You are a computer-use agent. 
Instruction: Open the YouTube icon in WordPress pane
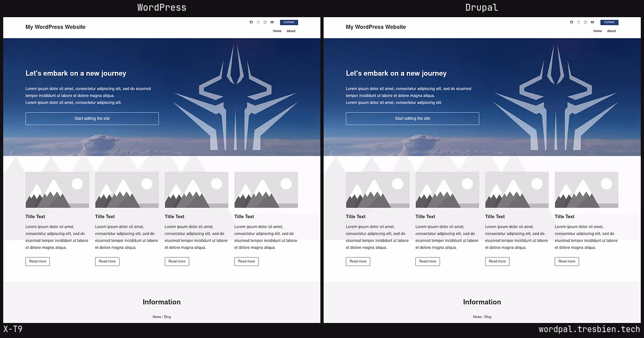(x=272, y=22)
